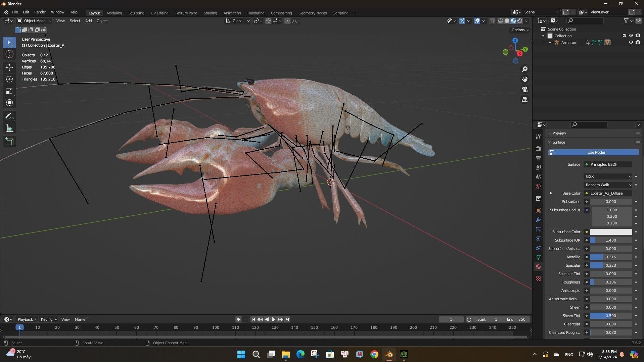This screenshot has height=362, width=644.
Task: Select the Annotate tool
Action: click(9, 116)
